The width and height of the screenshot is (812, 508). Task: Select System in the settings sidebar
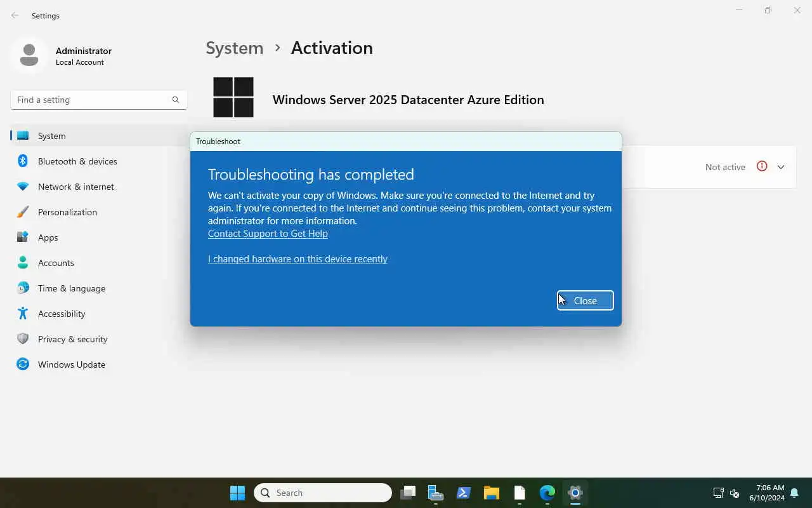(x=98, y=136)
